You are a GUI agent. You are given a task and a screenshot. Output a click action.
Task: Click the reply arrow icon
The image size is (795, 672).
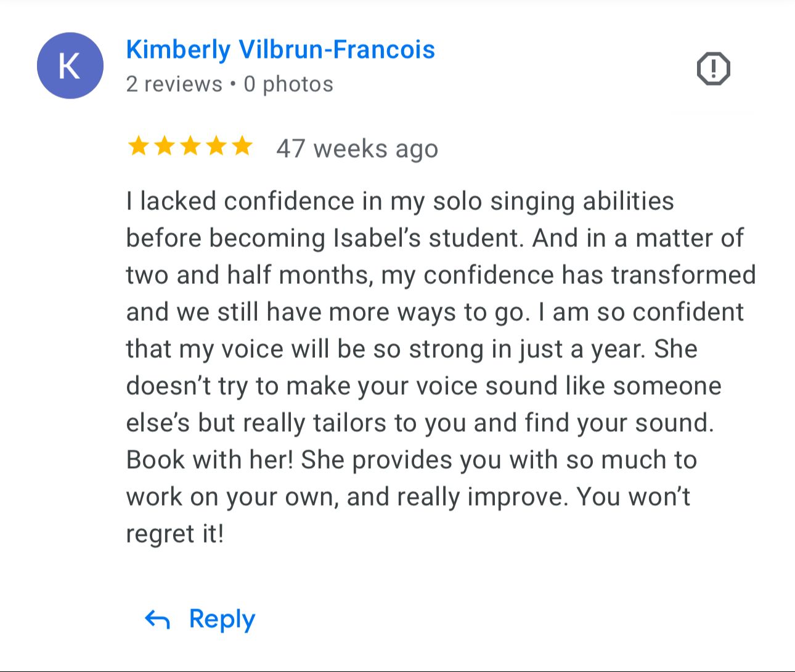pos(157,619)
